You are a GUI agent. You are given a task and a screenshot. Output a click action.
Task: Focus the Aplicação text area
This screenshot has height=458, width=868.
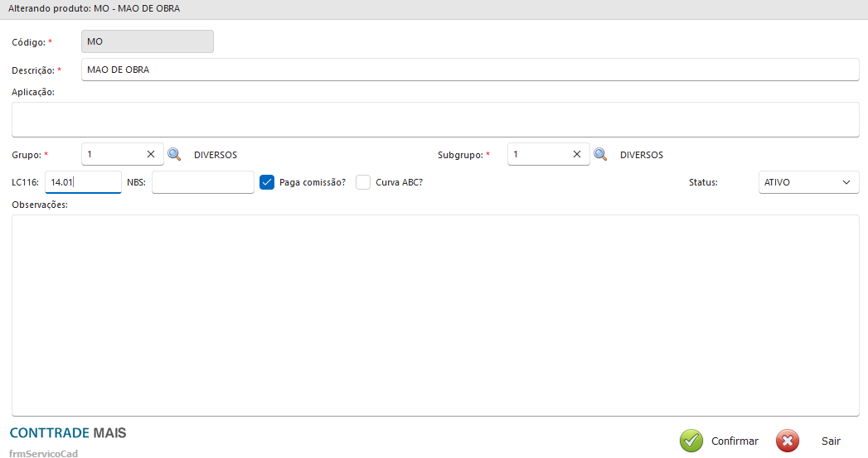tap(434, 119)
